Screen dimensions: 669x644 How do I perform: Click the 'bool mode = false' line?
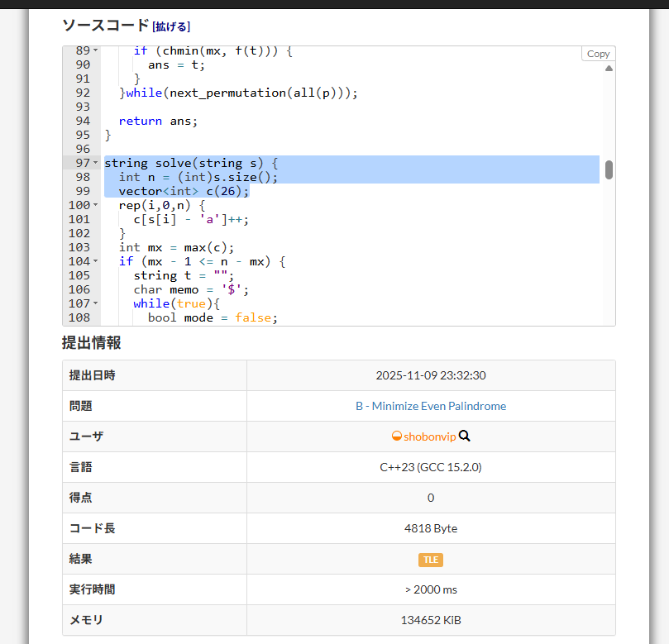[x=213, y=317]
